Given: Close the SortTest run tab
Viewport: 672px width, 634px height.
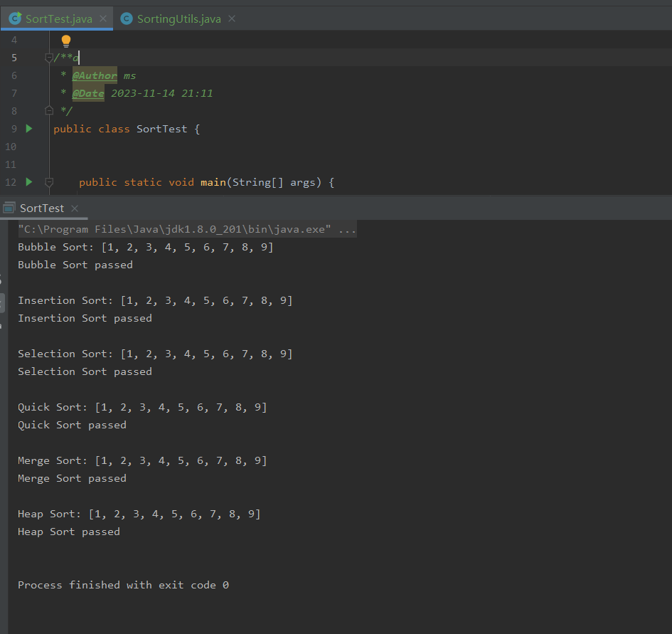Looking at the screenshot, I should coord(75,208).
